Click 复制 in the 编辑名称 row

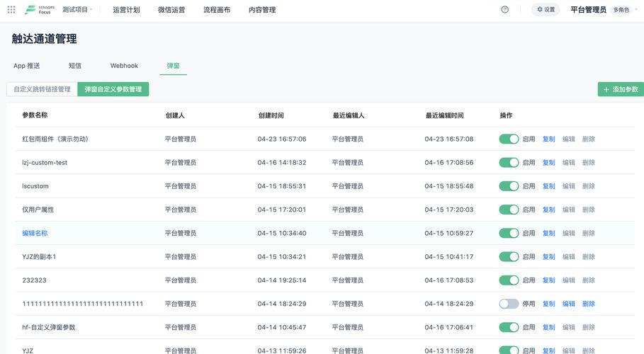click(549, 233)
